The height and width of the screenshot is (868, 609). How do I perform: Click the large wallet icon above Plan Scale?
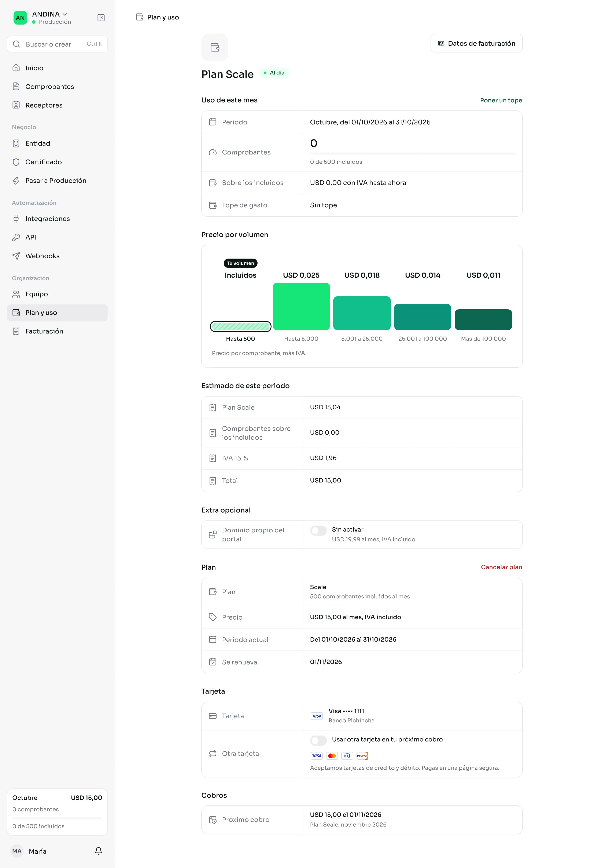(215, 47)
